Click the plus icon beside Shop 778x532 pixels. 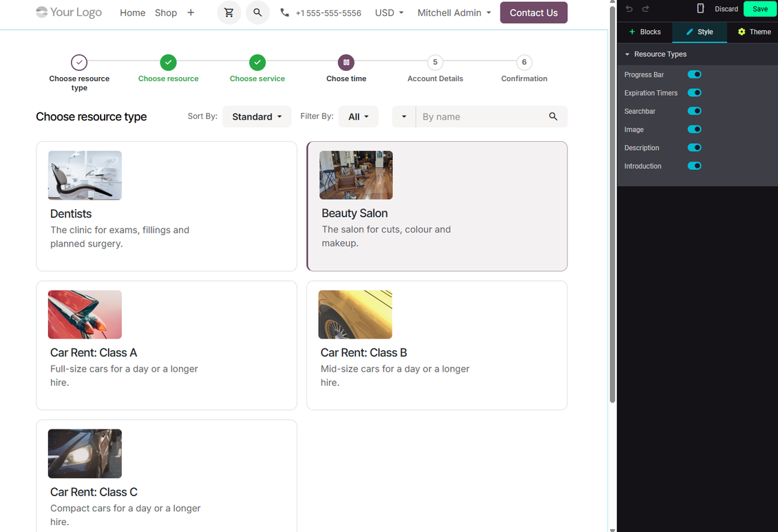click(191, 13)
